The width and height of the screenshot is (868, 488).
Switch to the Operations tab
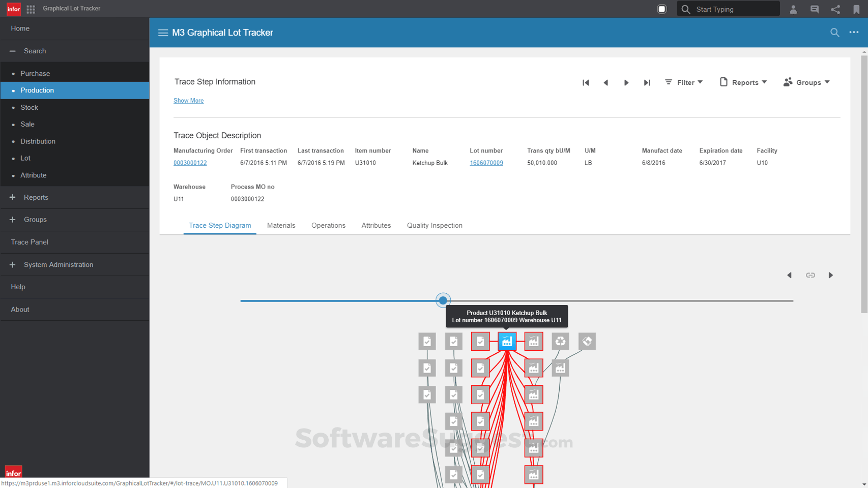tap(328, 226)
